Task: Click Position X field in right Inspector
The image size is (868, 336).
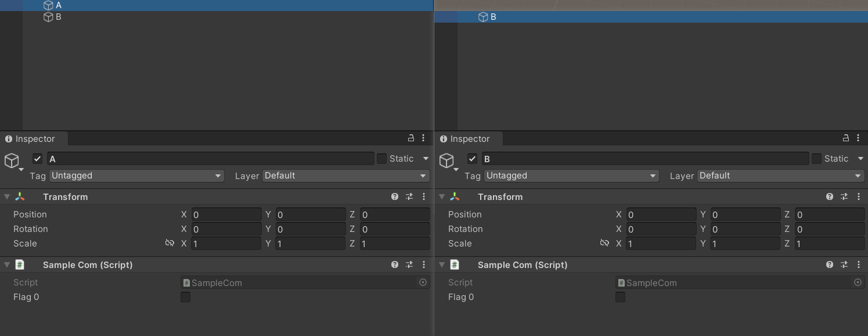Action: [x=661, y=215]
